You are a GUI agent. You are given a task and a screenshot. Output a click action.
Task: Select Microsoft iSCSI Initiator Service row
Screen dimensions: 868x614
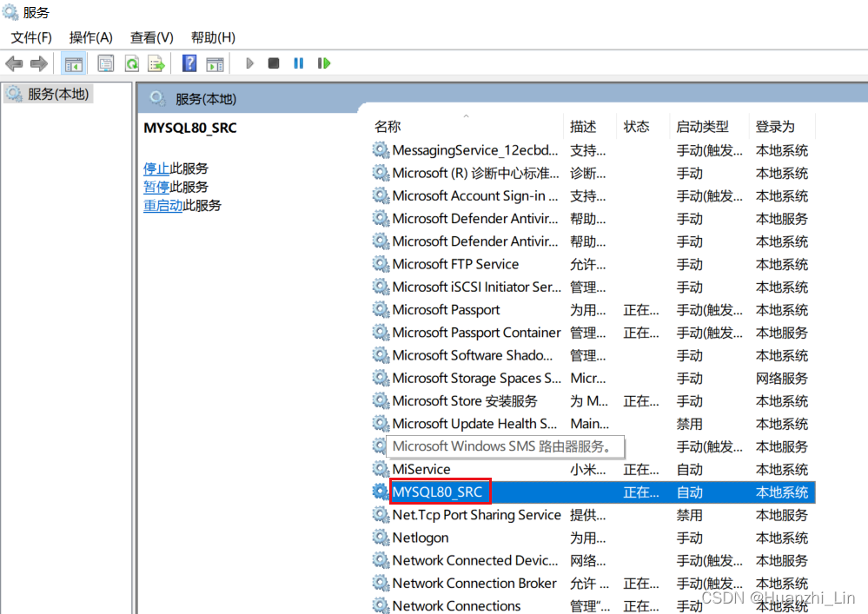pyautogui.click(x=593, y=287)
